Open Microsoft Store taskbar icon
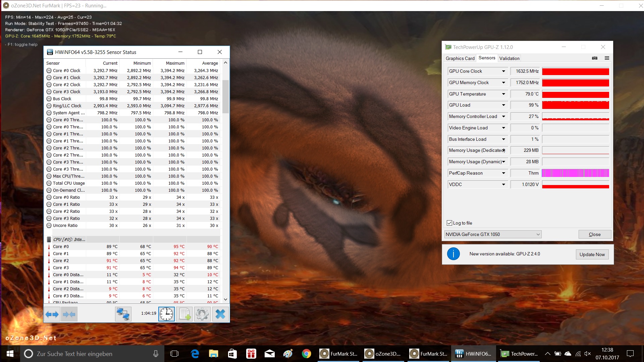644x362 pixels. point(232,354)
